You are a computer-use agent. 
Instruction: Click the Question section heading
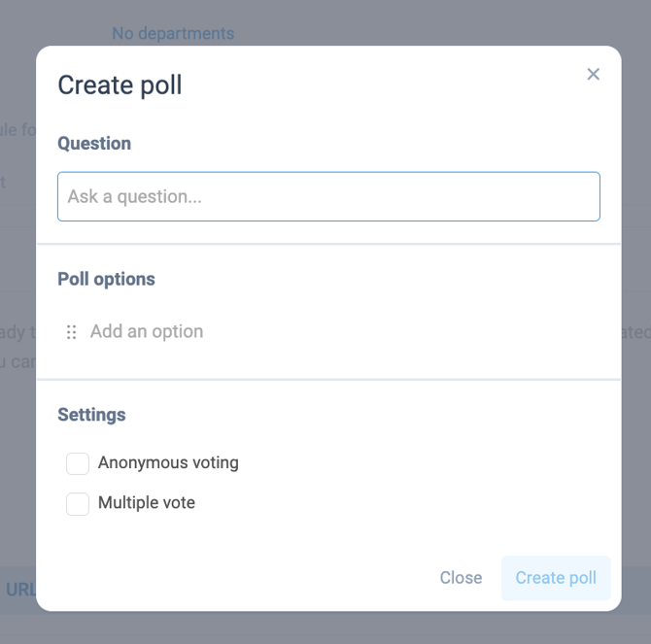[x=94, y=143]
